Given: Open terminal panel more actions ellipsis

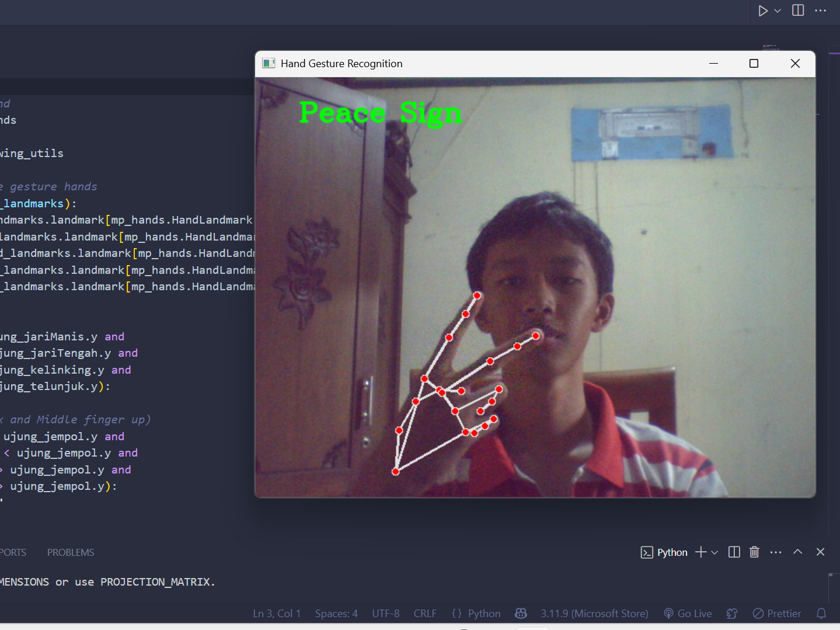Looking at the screenshot, I should pyautogui.click(x=776, y=552).
